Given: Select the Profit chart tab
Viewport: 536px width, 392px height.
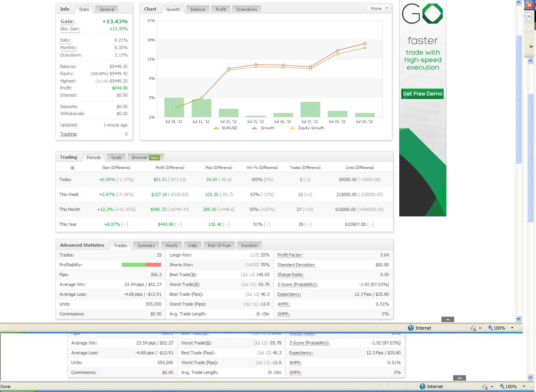Looking at the screenshot, I should coord(221,9).
